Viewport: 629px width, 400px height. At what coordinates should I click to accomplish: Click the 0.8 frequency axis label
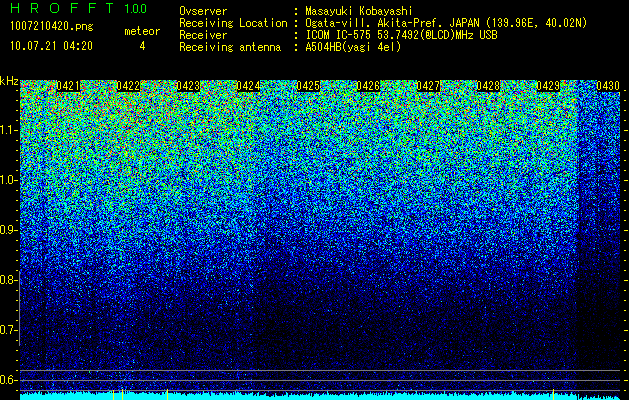coord(9,280)
